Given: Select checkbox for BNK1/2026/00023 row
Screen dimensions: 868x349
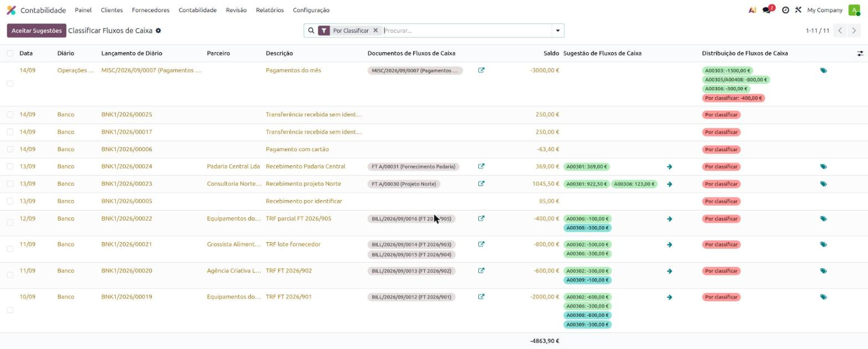Looking at the screenshot, I should 10,183.
